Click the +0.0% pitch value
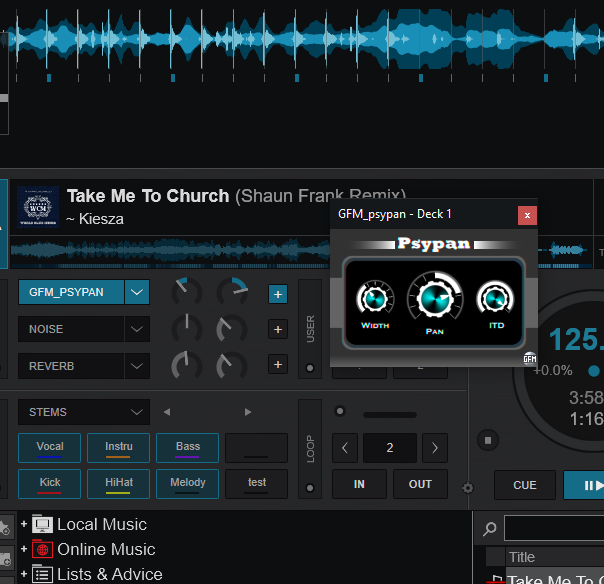Viewport: 604px width, 584px height. pos(552,371)
